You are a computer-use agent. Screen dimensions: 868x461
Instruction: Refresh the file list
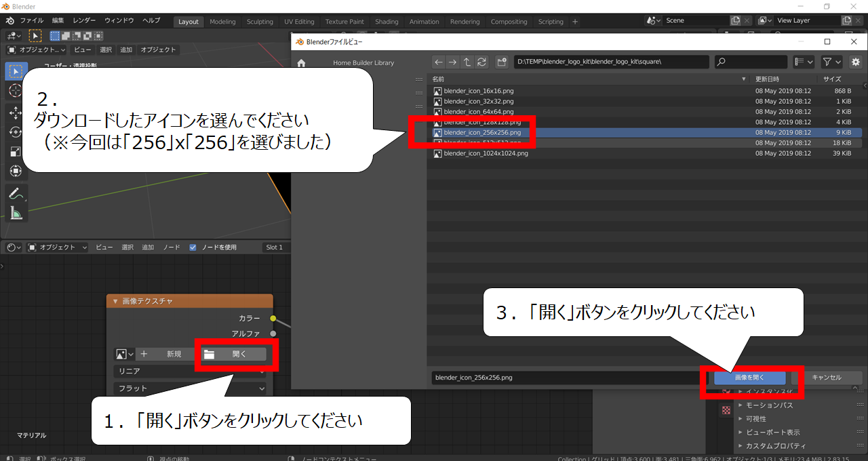(x=481, y=62)
